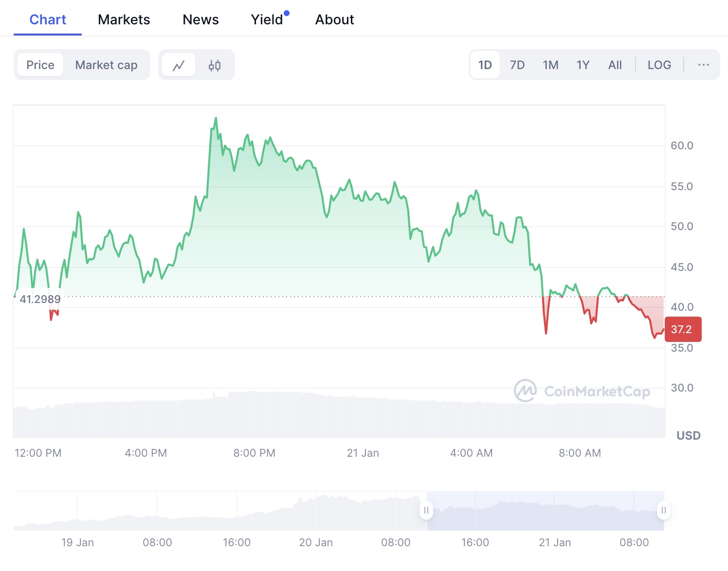728x571 pixels.
Task: Grab the right range selector handle
Action: [663, 510]
